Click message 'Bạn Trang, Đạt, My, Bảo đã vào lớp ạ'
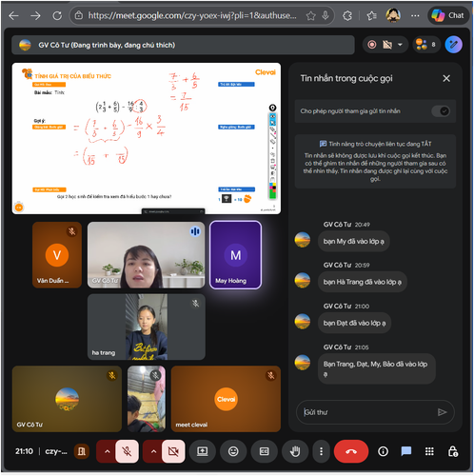Screen dimensions: 474x476 377,368
